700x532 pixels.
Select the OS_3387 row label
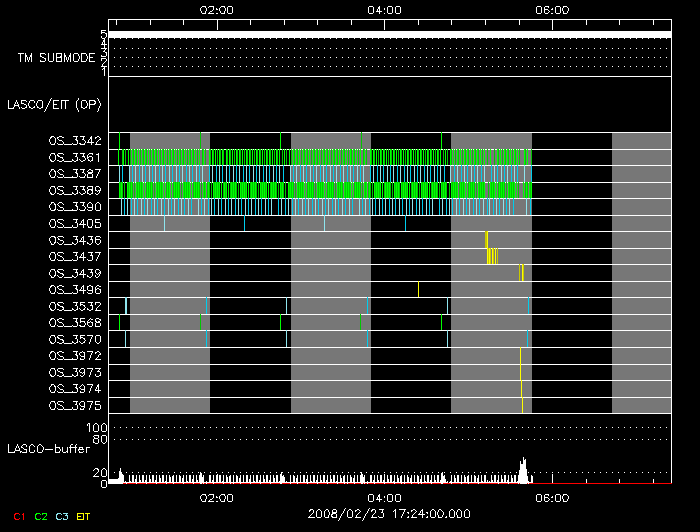pyautogui.click(x=75, y=174)
